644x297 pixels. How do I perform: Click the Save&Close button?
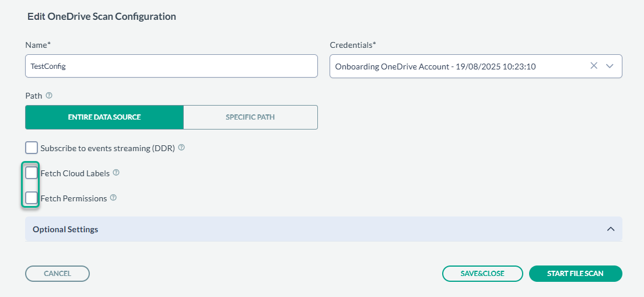(482, 273)
